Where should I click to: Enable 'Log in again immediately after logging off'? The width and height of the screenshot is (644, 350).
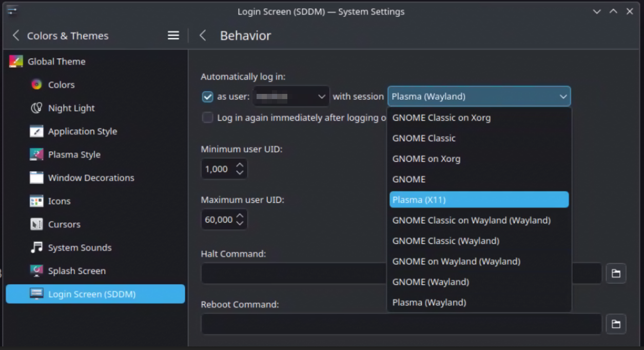coord(207,118)
